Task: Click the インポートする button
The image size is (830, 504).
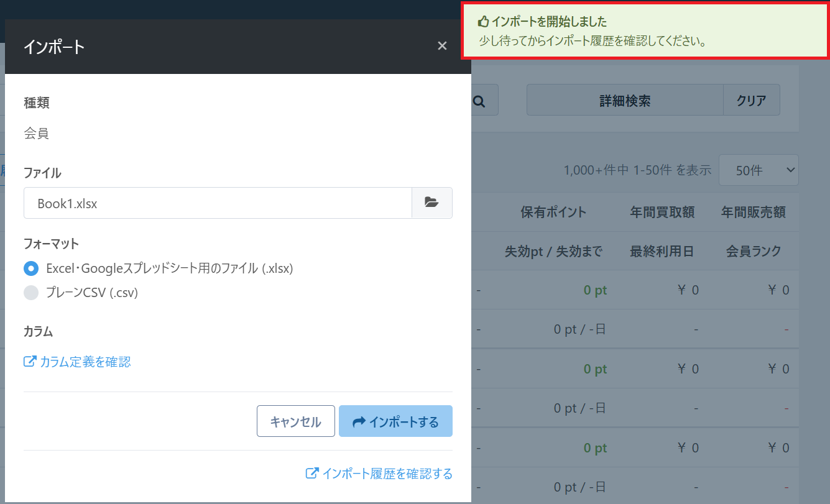Action: [395, 421]
